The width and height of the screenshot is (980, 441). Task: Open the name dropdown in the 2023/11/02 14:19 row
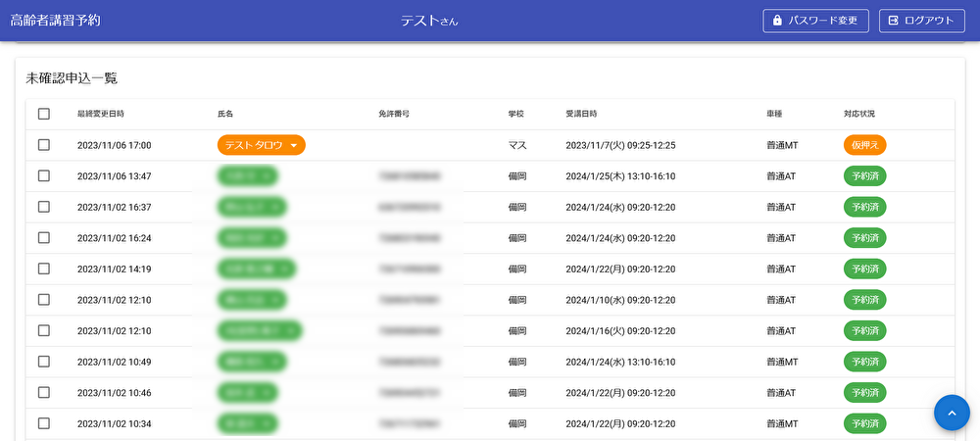[284, 269]
